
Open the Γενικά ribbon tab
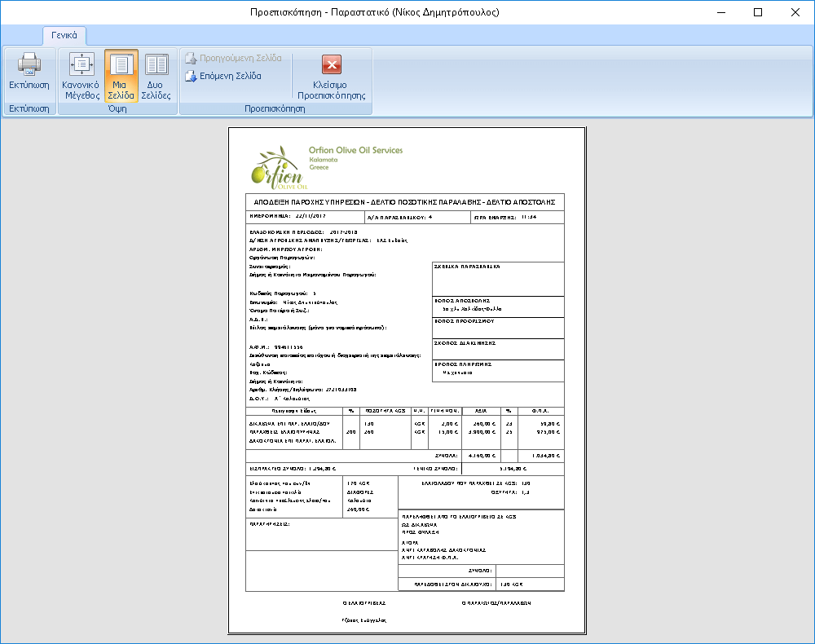pyautogui.click(x=64, y=36)
